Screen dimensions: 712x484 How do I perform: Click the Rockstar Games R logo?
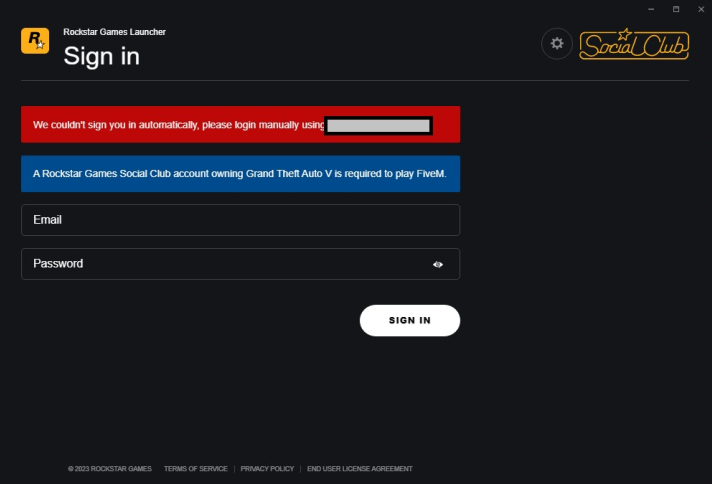point(35,41)
